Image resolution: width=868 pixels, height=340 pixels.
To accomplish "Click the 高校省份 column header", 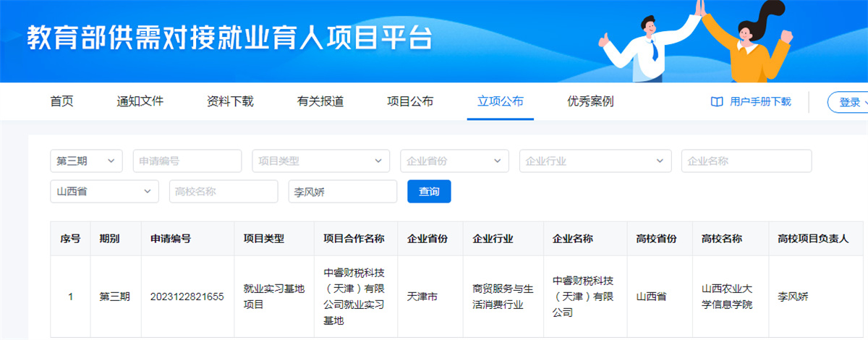I will (659, 239).
